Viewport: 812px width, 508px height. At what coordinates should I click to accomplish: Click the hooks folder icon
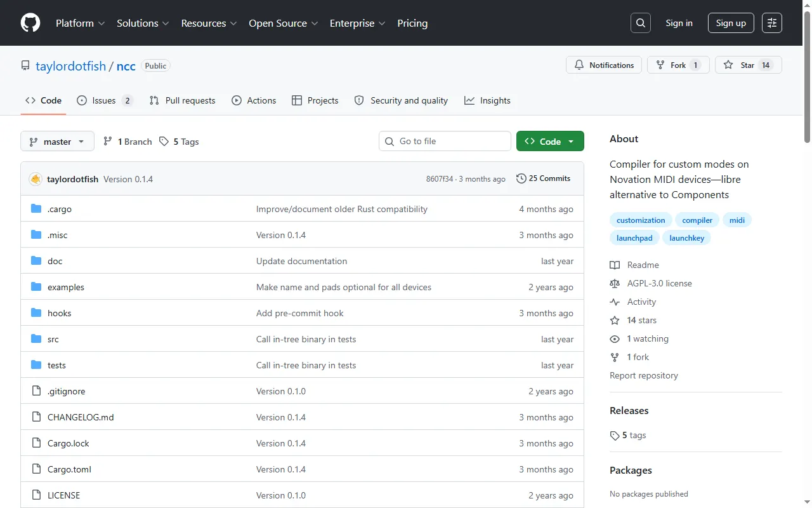pyautogui.click(x=36, y=313)
